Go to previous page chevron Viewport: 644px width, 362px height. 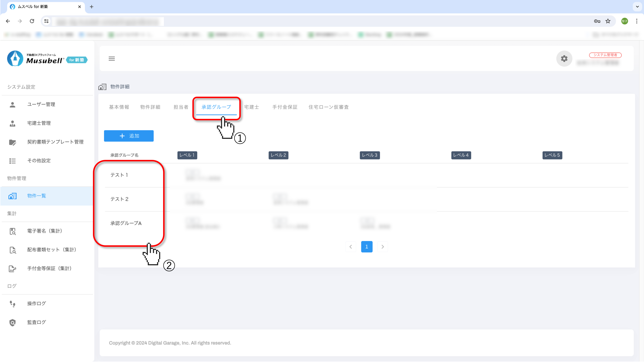pos(351,247)
